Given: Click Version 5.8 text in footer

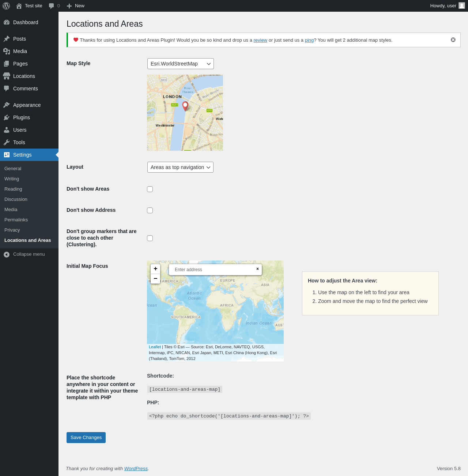Looking at the screenshot, I should click(x=449, y=469).
